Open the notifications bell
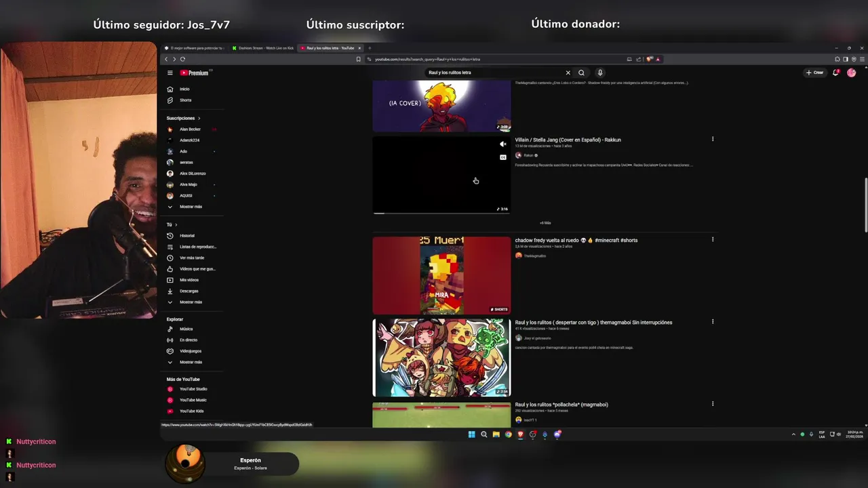The height and width of the screenshot is (488, 868). tap(836, 73)
